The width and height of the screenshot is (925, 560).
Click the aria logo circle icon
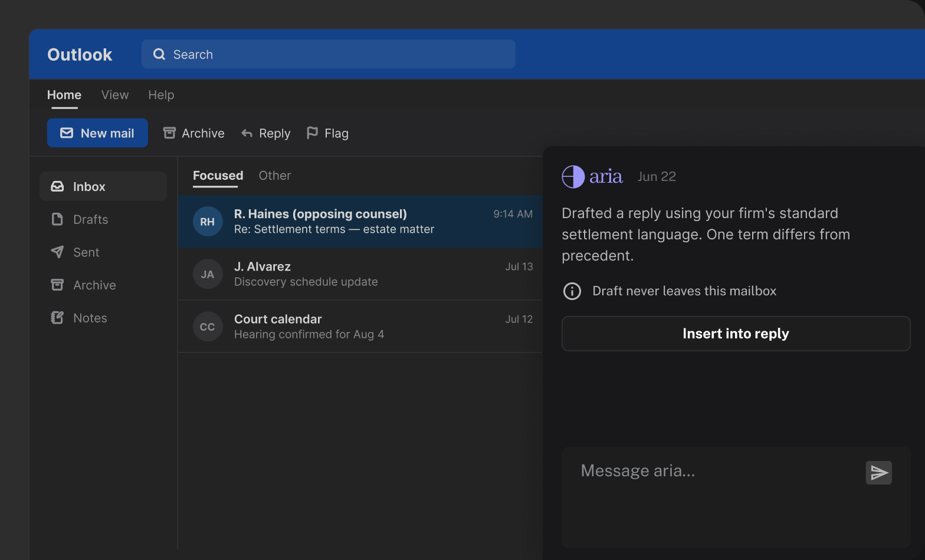[x=573, y=176]
